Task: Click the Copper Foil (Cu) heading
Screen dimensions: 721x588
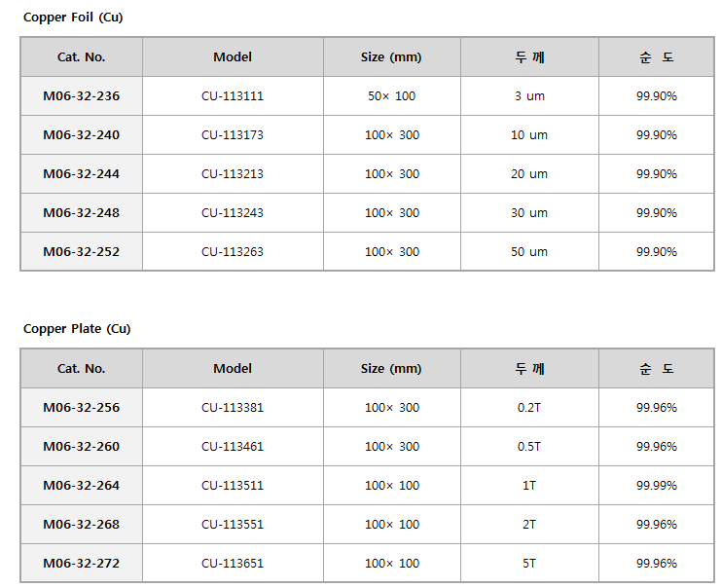Action: coord(73,17)
